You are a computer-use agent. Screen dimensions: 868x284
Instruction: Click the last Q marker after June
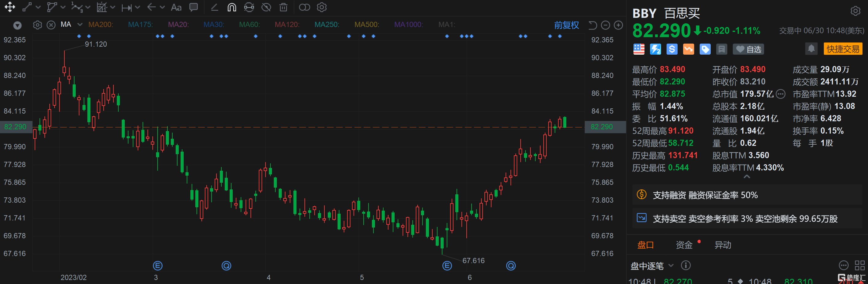click(511, 266)
